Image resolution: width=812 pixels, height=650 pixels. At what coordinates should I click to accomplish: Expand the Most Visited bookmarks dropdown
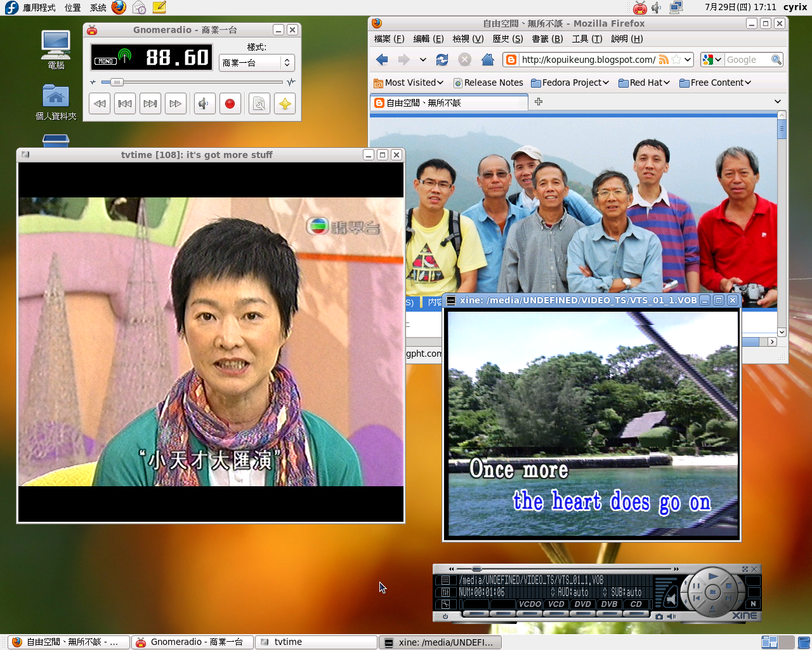[409, 83]
